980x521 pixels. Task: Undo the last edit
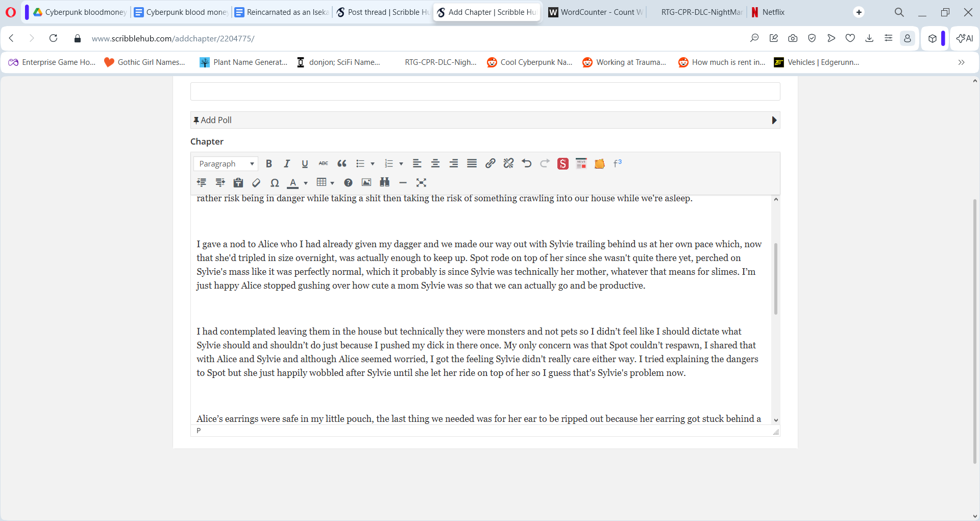pyautogui.click(x=527, y=163)
